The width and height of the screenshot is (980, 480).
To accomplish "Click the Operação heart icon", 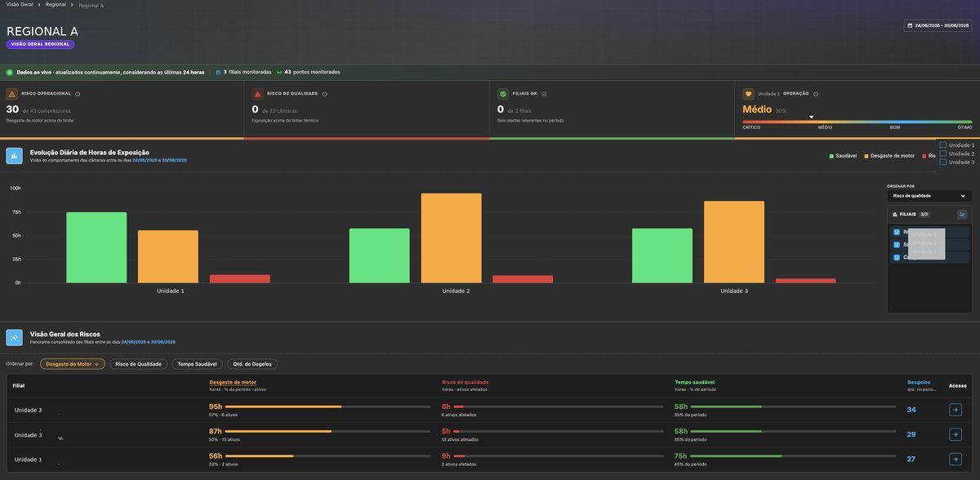I will (x=748, y=94).
